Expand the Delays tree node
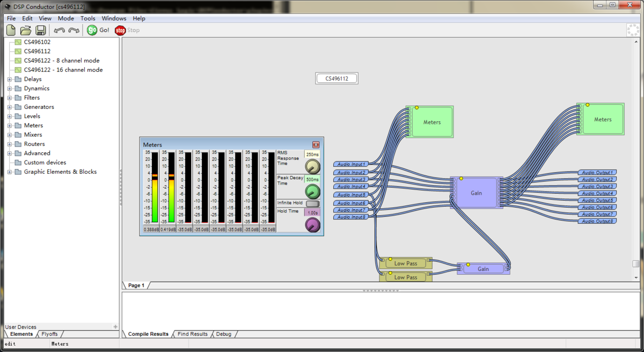 (9, 79)
